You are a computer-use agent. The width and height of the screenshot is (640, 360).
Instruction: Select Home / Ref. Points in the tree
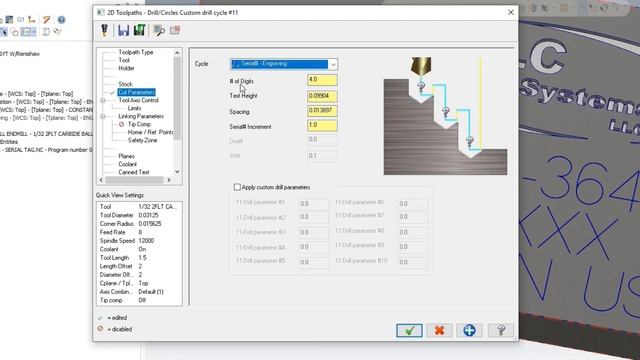click(x=150, y=132)
